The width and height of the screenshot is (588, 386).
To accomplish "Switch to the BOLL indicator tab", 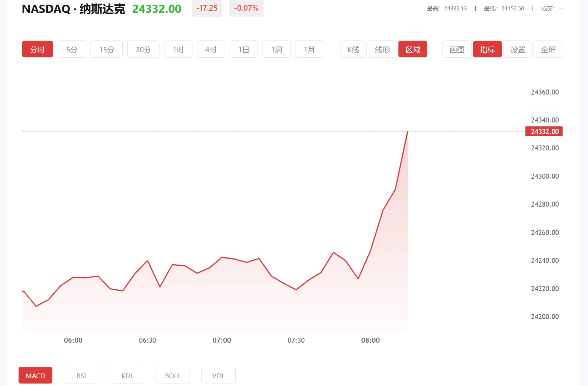I will tap(172, 375).
